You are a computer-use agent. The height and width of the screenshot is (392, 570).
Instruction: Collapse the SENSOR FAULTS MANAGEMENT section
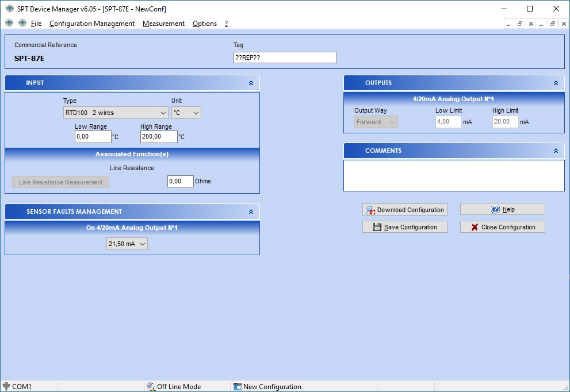pos(251,212)
